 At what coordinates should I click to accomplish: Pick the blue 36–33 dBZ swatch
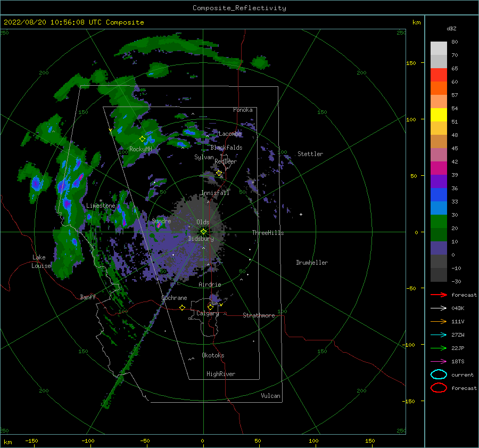coord(439,195)
